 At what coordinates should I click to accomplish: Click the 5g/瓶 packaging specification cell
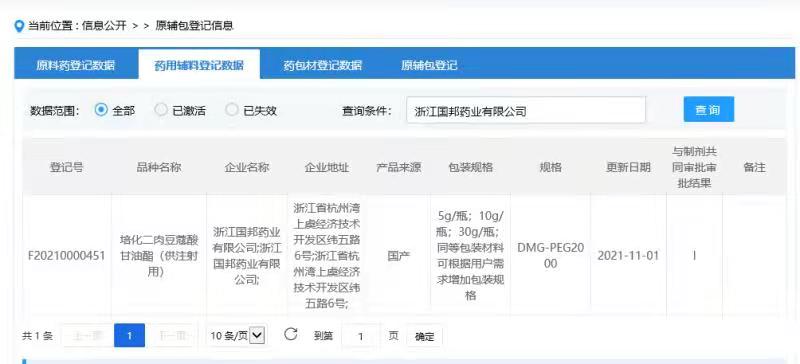pyautogui.click(x=470, y=255)
